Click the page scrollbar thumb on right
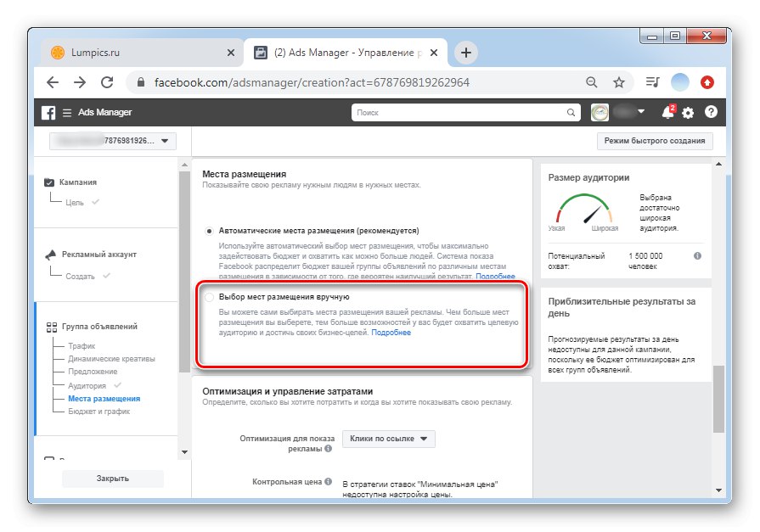This screenshot has width=760, height=532. (x=718, y=398)
